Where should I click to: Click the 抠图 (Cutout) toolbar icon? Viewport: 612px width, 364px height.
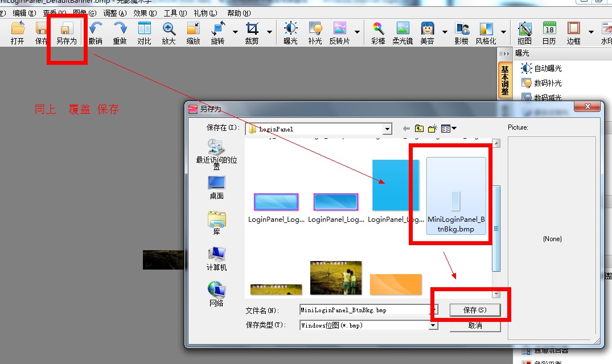click(524, 33)
